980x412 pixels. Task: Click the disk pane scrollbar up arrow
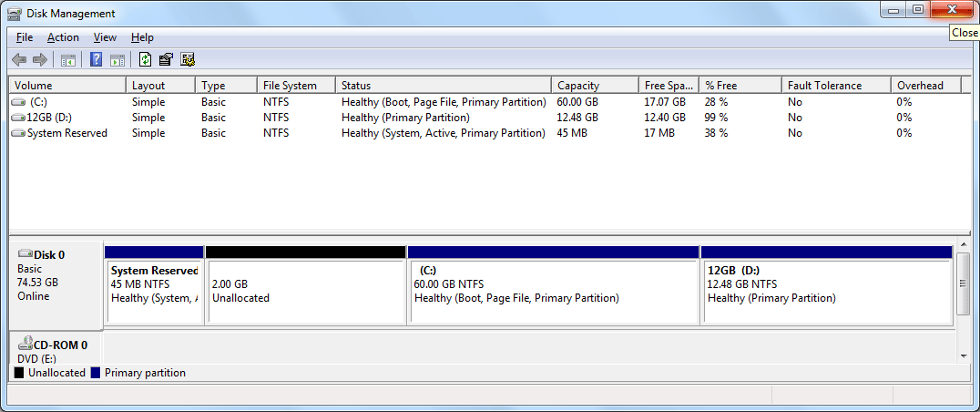(x=963, y=244)
